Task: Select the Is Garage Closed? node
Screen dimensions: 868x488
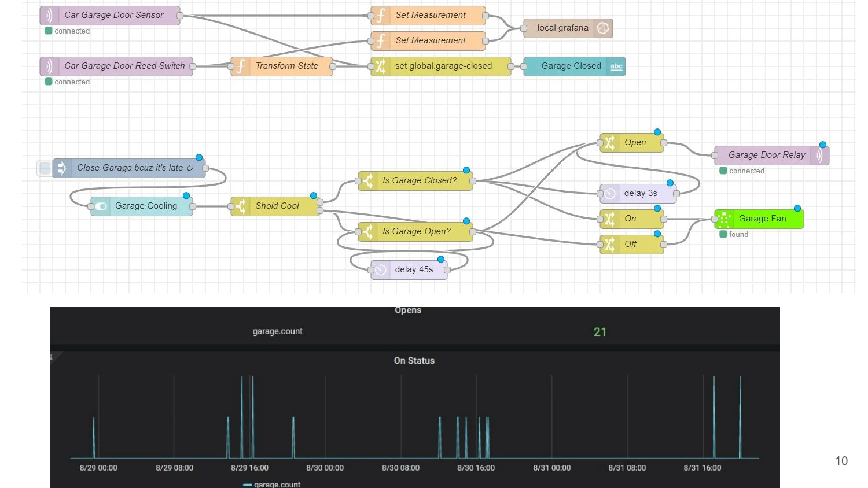Action: click(415, 181)
